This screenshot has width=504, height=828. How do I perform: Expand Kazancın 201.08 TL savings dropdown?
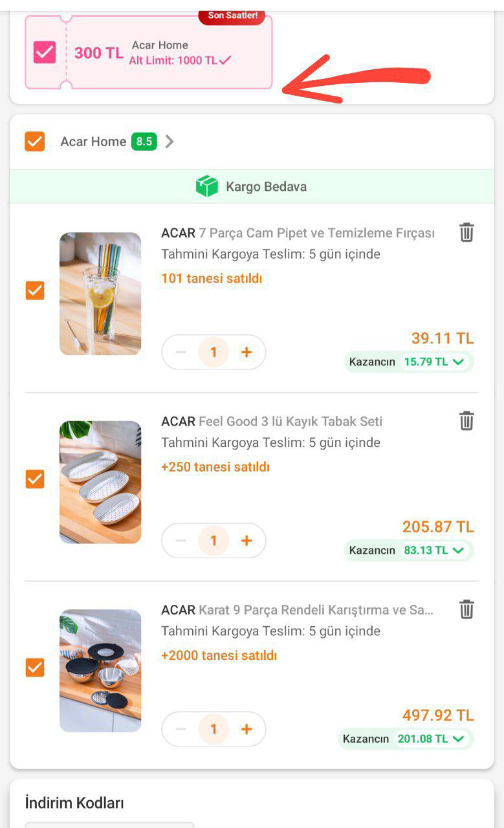pos(458,739)
